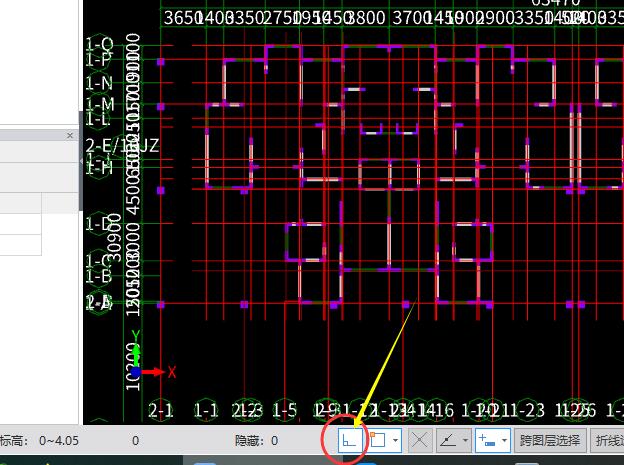Toggle the object snap square icon
The height and width of the screenshot is (465, 624).
coord(377,440)
